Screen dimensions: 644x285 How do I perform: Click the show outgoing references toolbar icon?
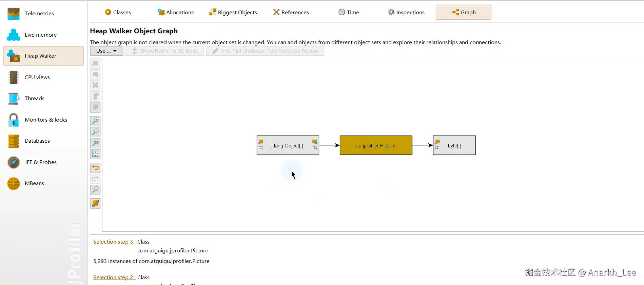click(95, 74)
